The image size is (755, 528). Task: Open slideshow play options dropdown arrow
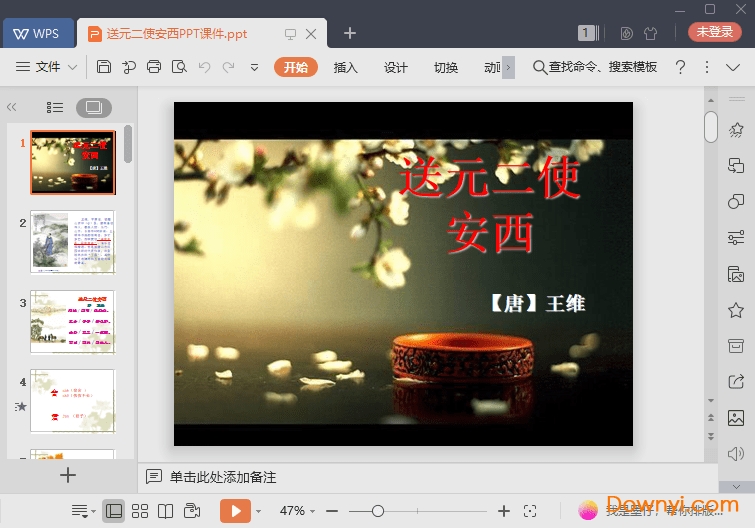pyautogui.click(x=259, y=511)
